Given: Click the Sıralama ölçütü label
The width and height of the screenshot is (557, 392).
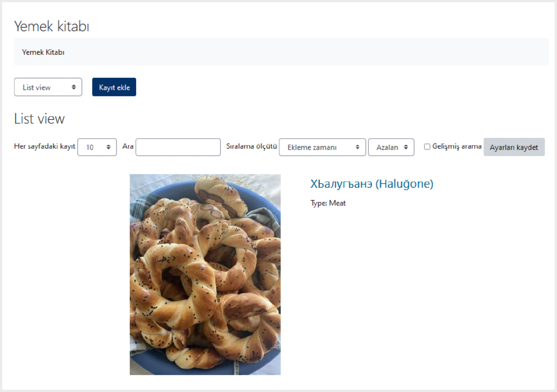Looking at the screenshot, I should [252, 146].
